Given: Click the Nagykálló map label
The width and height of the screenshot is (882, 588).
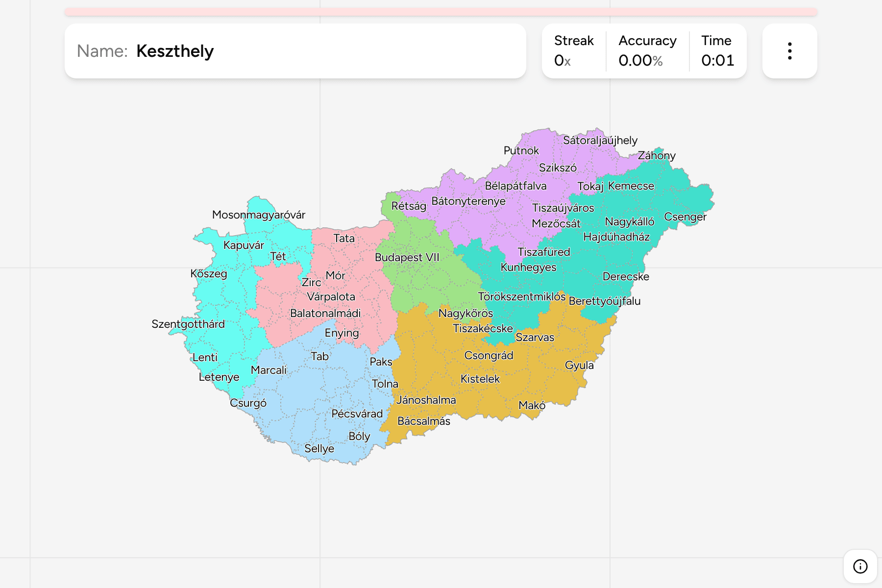Looking at the screenshot, I should pyautogui.click(x=630, y=221).
